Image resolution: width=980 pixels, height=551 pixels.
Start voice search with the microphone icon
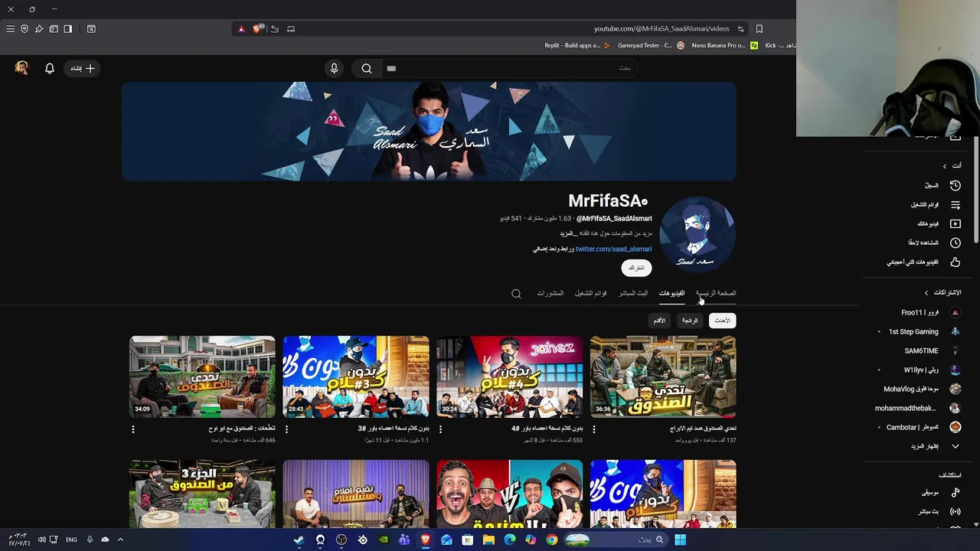click(334, 68)
